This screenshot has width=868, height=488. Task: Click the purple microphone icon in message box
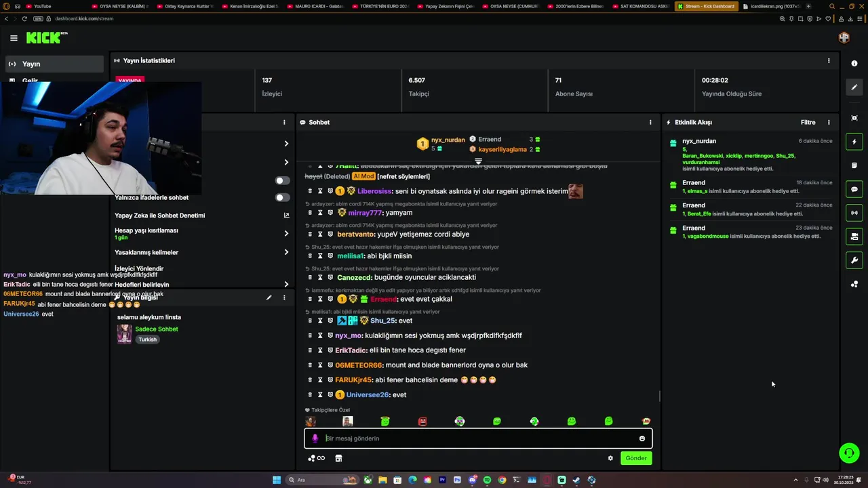point(315,439)
